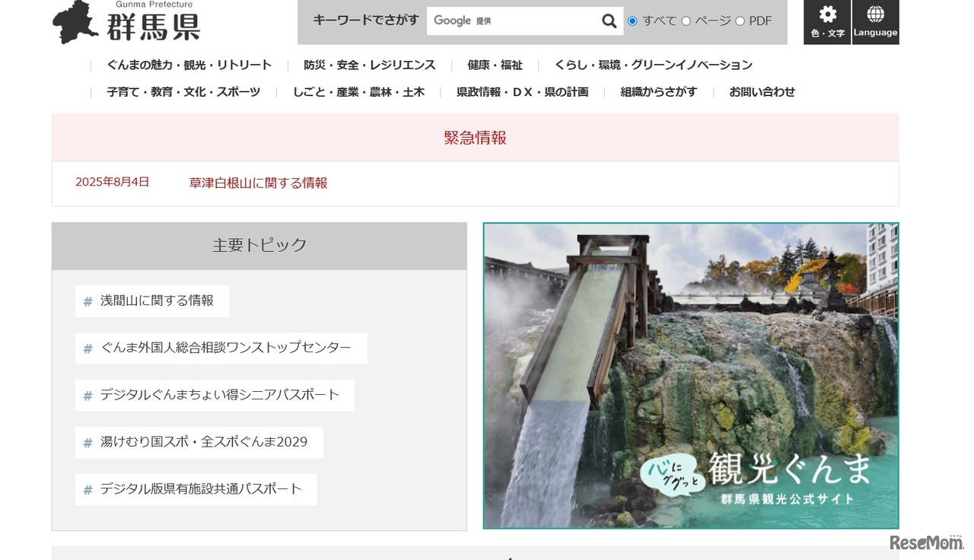The width and height of the screenshot is (974, 560).
Task: Open デジタルぐんまちょい得シニアパスポート topic
Action: click(x=215, y=396)
